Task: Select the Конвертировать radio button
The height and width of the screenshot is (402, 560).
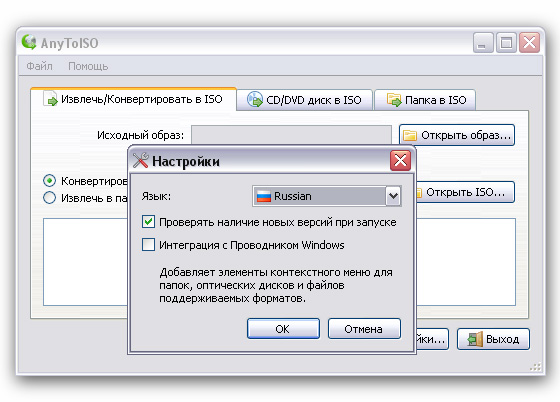Action: click(x=49, y=181)
